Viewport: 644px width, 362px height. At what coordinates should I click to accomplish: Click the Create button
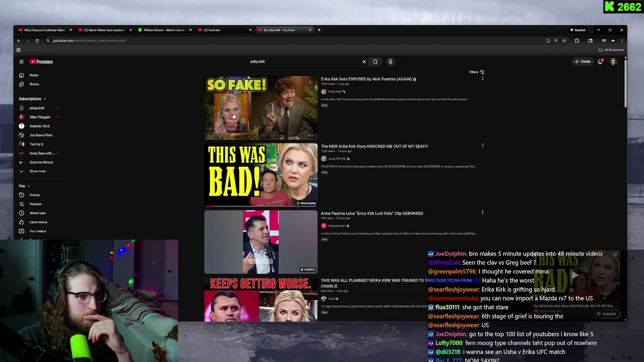[x=583, y=61]
